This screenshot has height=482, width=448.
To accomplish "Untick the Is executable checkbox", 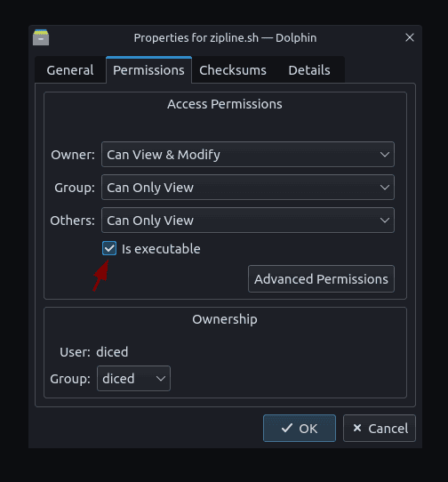I will tap(109, 248).
